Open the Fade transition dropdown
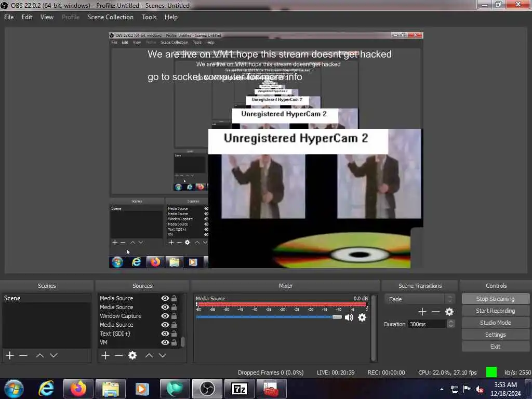532x399 pixels. [x=419, y=299]
